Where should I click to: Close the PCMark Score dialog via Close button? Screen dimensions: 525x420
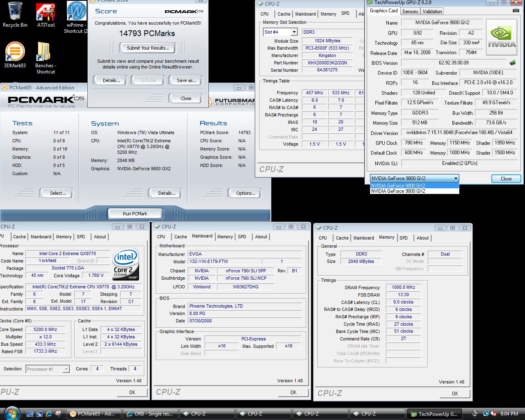(x=186, y=98)
